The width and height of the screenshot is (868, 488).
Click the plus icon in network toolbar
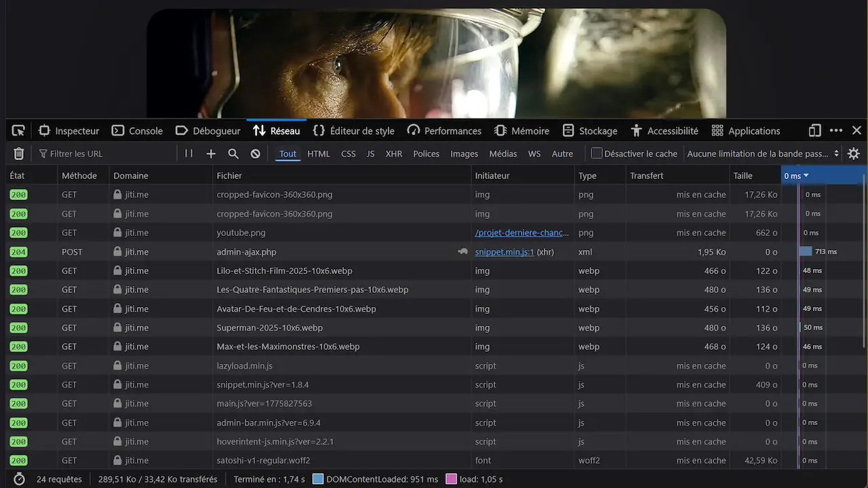click(211, 154)
